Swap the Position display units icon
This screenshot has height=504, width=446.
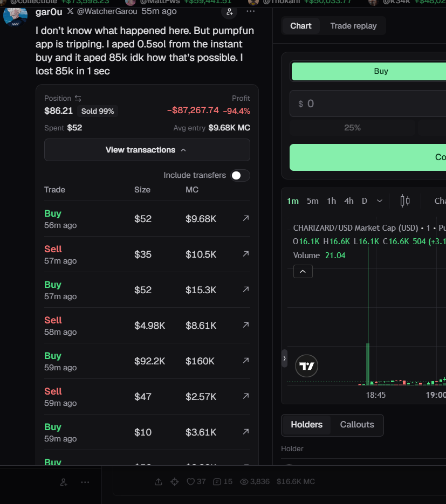[78, 98]
